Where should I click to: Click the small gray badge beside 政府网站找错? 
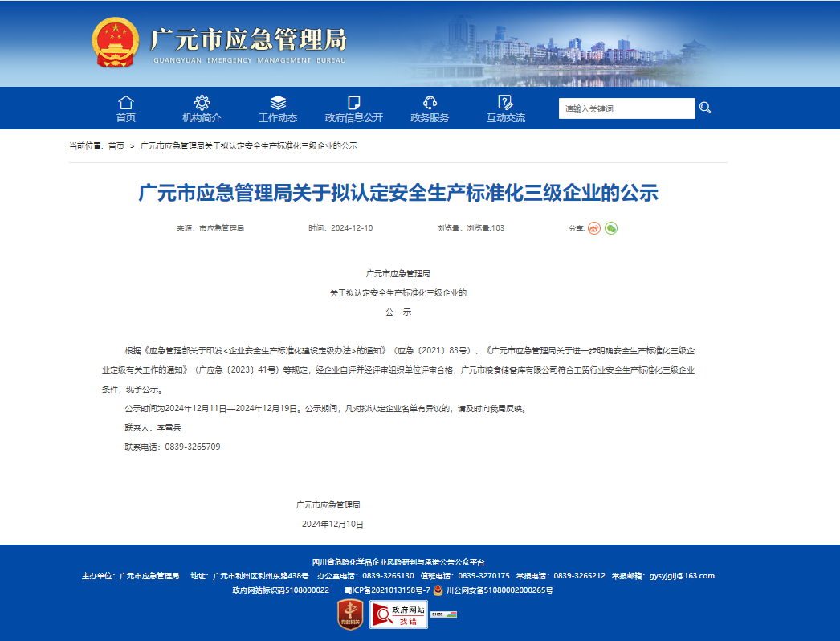point(443,614)
